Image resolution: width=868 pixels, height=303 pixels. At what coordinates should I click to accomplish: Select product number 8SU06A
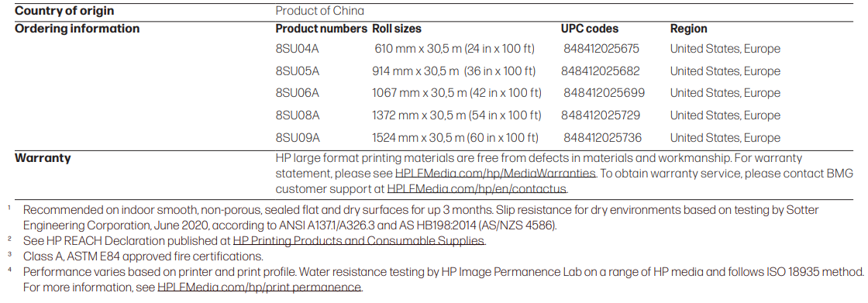pyautogui.click(x=298, y=93)
